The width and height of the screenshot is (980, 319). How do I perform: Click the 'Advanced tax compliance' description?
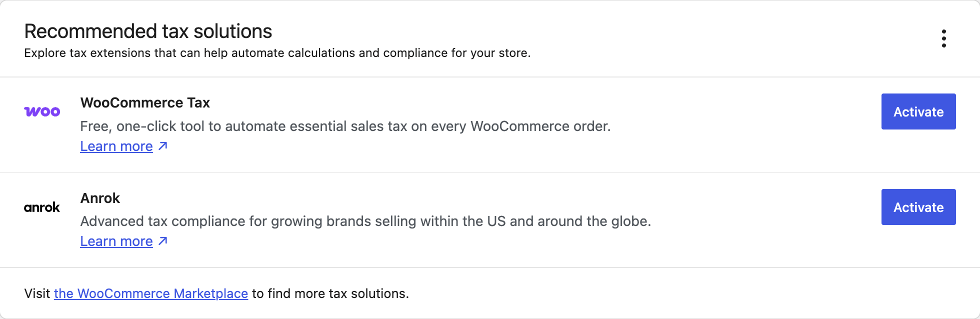point(365,221)
